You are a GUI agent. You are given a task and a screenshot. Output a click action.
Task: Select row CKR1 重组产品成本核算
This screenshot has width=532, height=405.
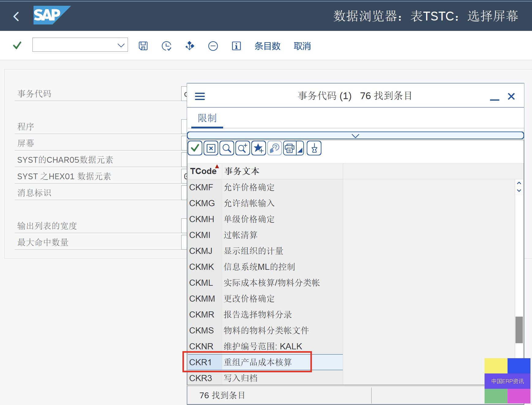pyautogui.click(x=265, y=362)
